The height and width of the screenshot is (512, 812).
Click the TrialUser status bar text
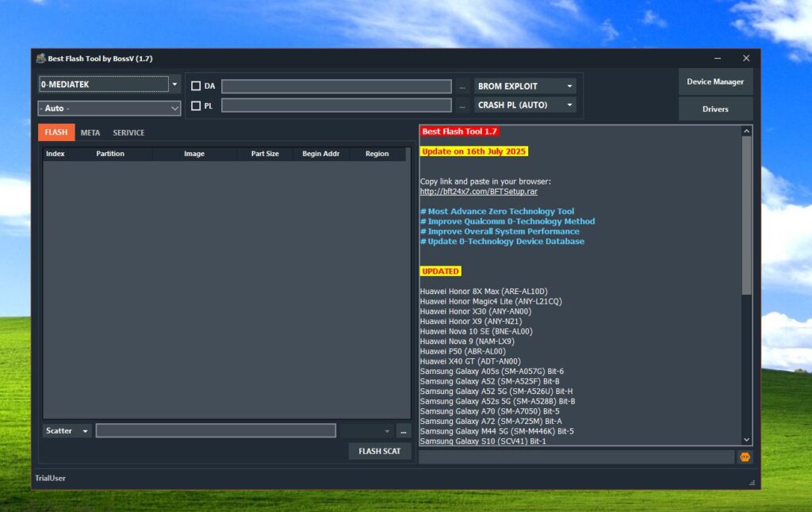[50, 479]
